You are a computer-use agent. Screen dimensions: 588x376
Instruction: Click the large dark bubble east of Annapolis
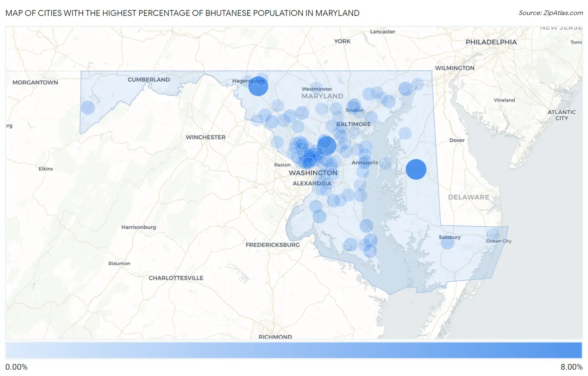pyautogui.click(x=416, y=169)
